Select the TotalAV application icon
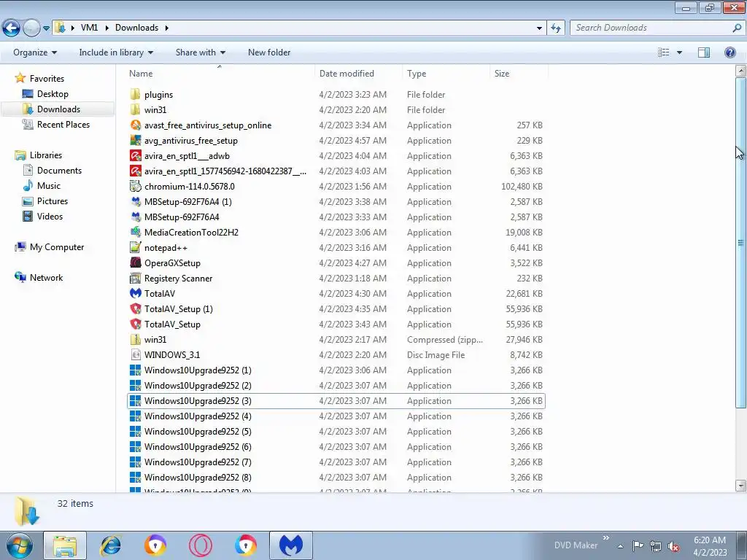The image size is (747, 560). tap(135, 293)
